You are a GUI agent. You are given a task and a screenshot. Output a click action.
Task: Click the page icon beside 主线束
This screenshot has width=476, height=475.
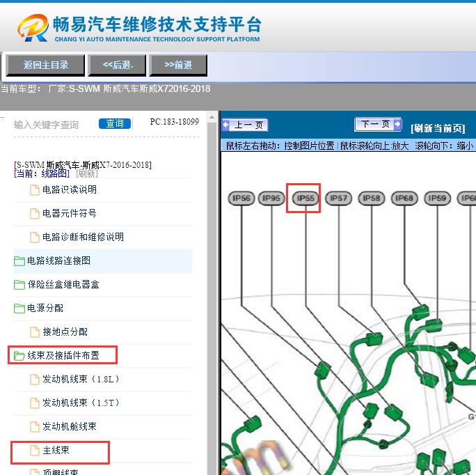pos(35,451)
